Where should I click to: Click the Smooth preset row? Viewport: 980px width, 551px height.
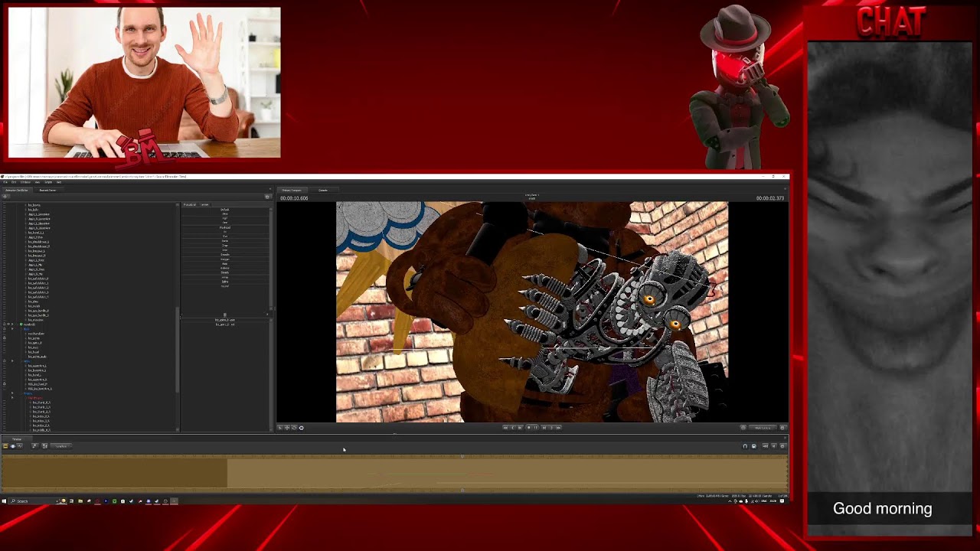tap(225, 255)
